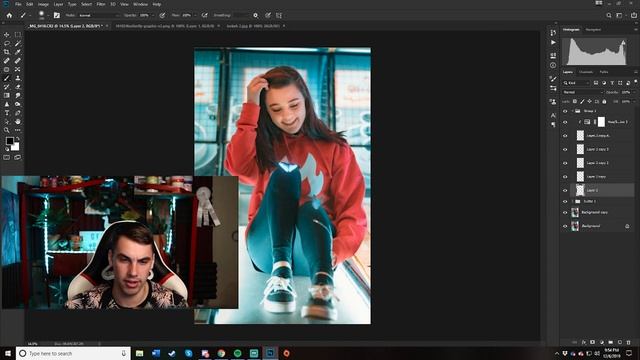The image size is (640, 360).
Task: Open the Filter menu
Action: pyautogui.click(x=101, y=4)
